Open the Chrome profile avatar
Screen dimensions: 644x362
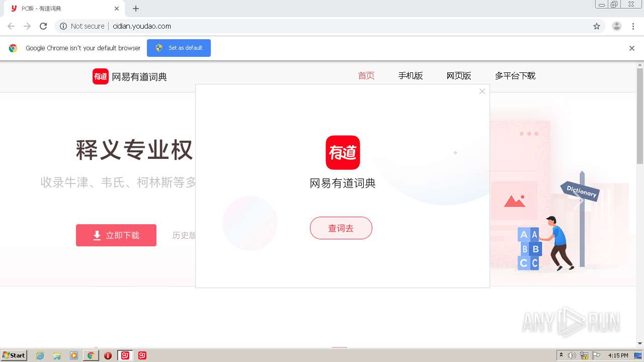(x=617, y=26)
